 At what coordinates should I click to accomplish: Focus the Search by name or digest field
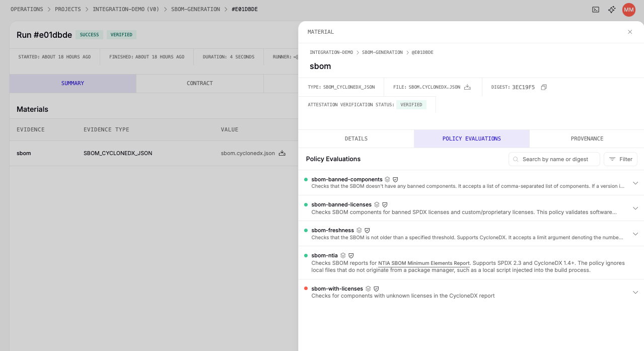click(x=554, y=159)
